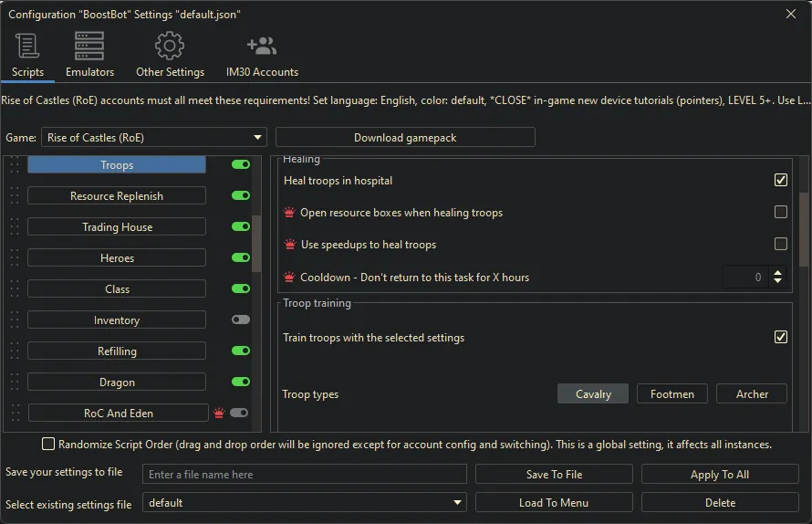Click the Emulators server icon
Viewport: 812px width, 524px height.
click(x=89, y=46)
